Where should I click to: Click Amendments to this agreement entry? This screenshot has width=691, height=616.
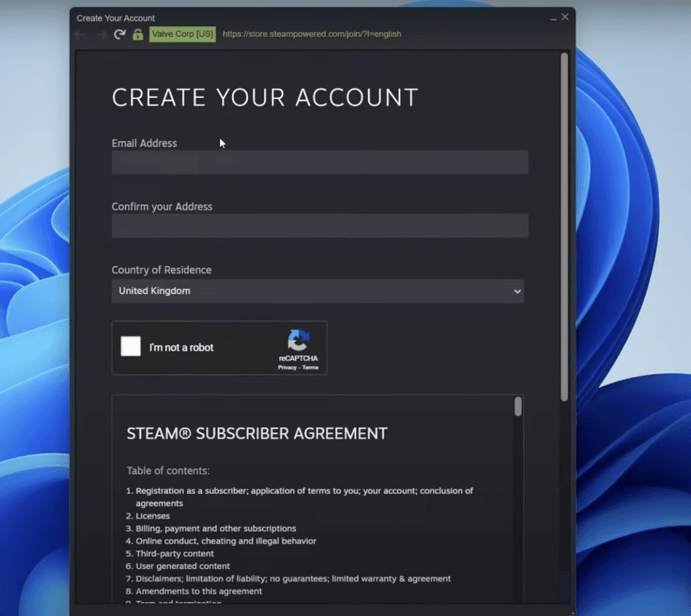[199, 592]
